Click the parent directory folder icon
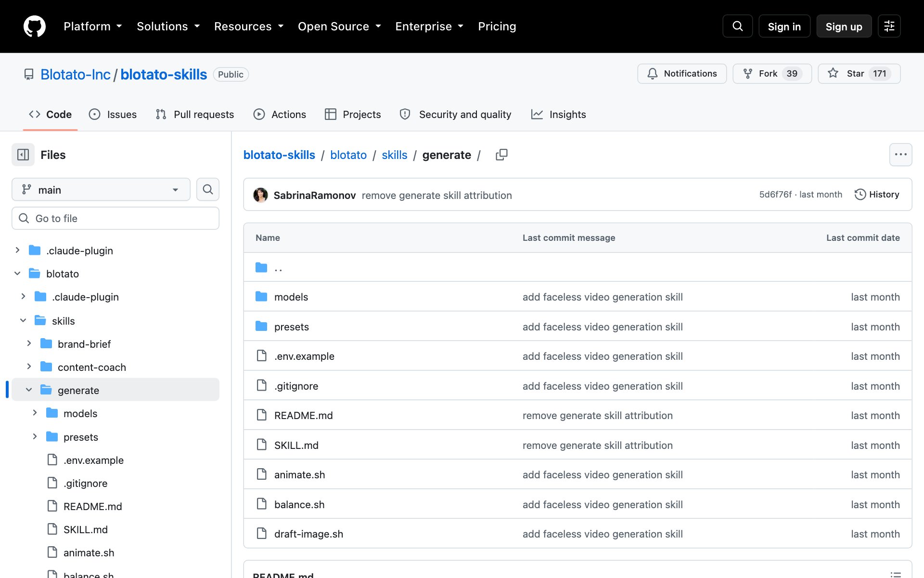The width and height of the screenshot is (924, 578). (261, 267)
